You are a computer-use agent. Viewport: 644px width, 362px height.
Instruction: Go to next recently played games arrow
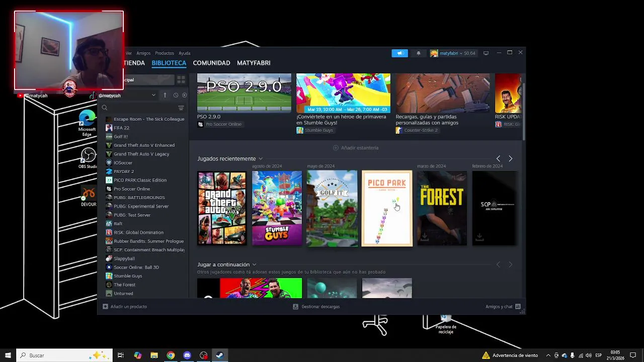pyautogui.click(x=510, y=159)
